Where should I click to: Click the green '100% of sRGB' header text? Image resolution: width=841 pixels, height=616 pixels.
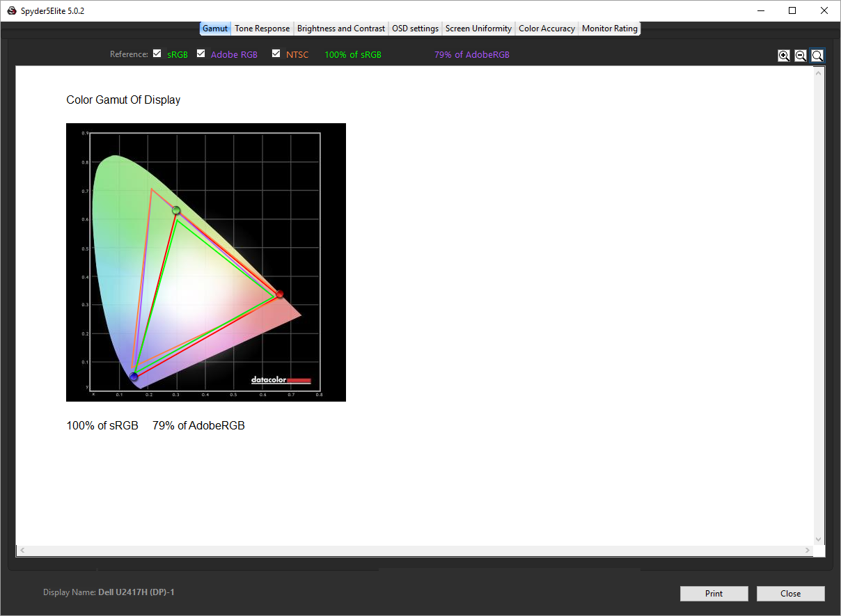[x=353, y=55]
